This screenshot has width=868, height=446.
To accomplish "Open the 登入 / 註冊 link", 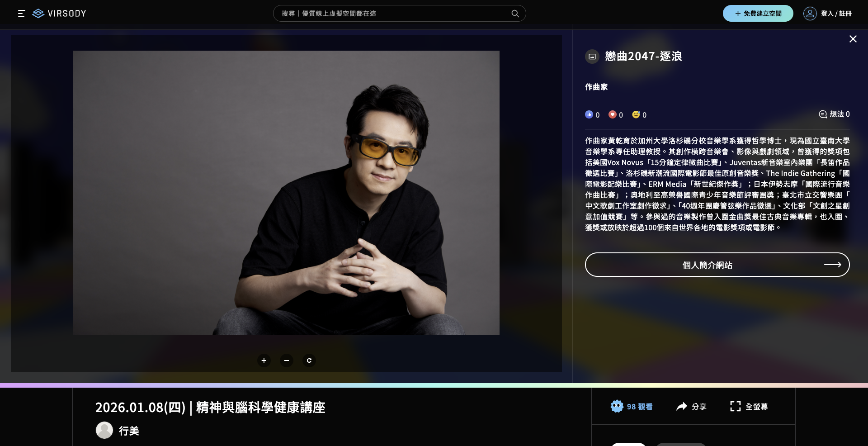I will coord(836,14).
